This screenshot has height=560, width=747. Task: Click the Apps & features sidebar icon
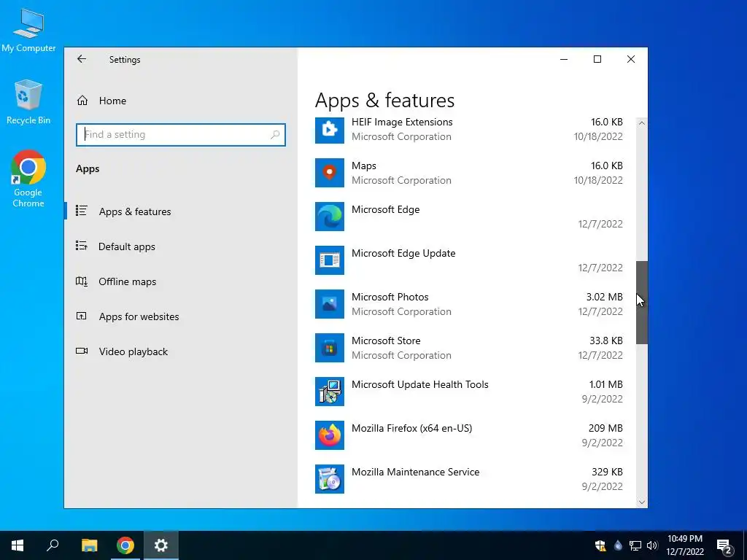pos(82,211)
